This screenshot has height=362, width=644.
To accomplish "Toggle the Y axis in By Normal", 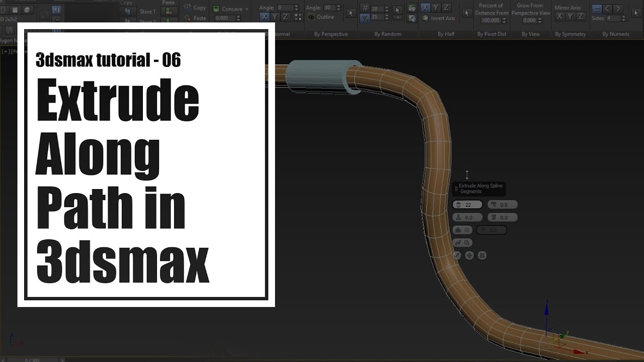I will tap(275, 17).
